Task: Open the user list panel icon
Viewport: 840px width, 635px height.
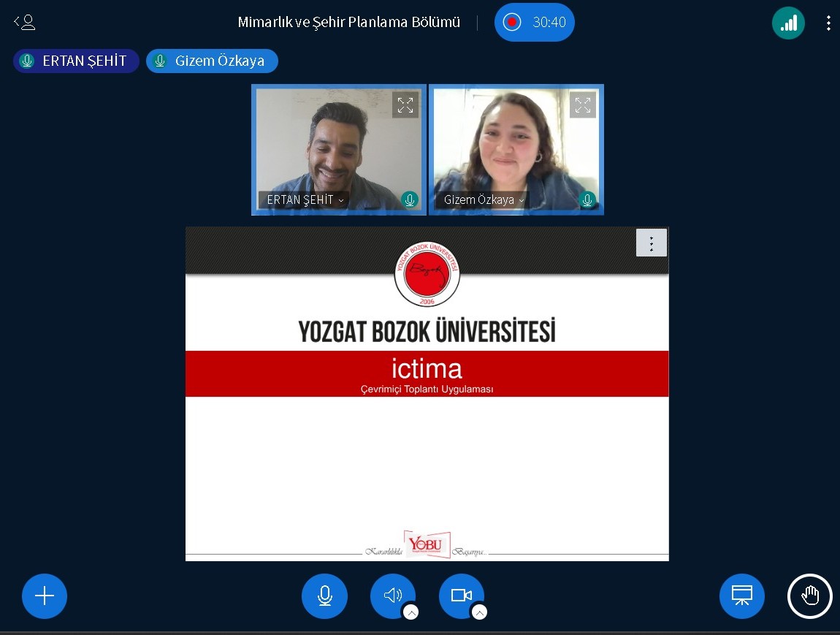Action: click(25, 23)
